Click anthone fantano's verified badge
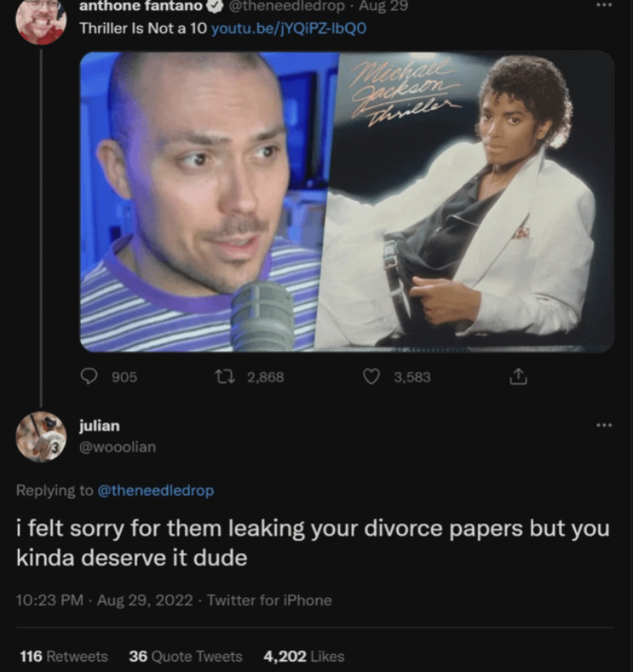633x672 pixels. [x=215, y=6]
